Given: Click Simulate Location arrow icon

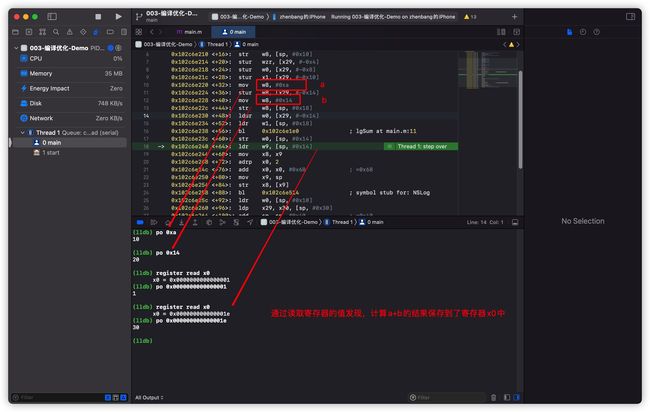Looking at the screenshot, I should coord(250,222).
